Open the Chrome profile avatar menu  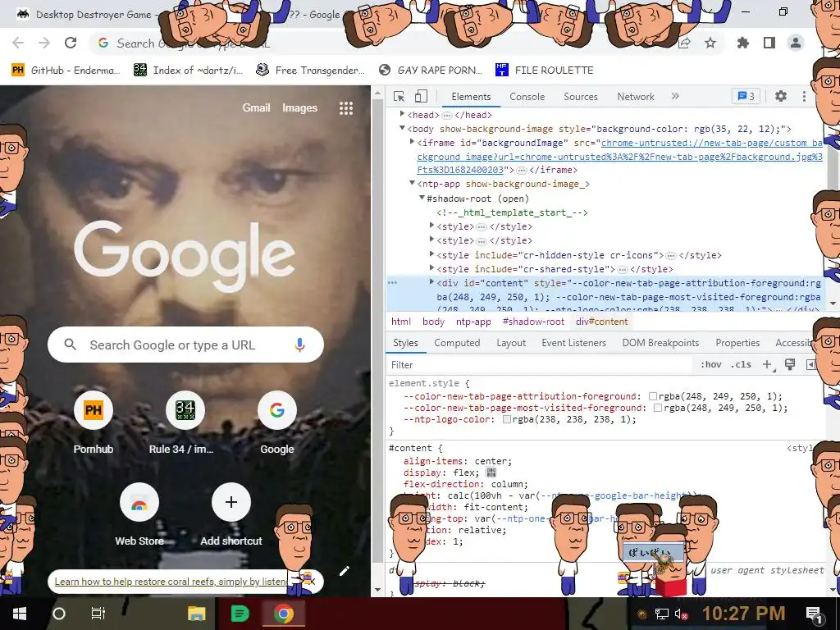point(796,43)
